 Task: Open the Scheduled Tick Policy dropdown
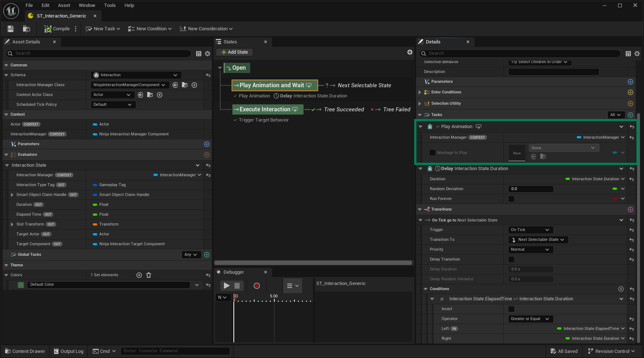tap(113, 104)
